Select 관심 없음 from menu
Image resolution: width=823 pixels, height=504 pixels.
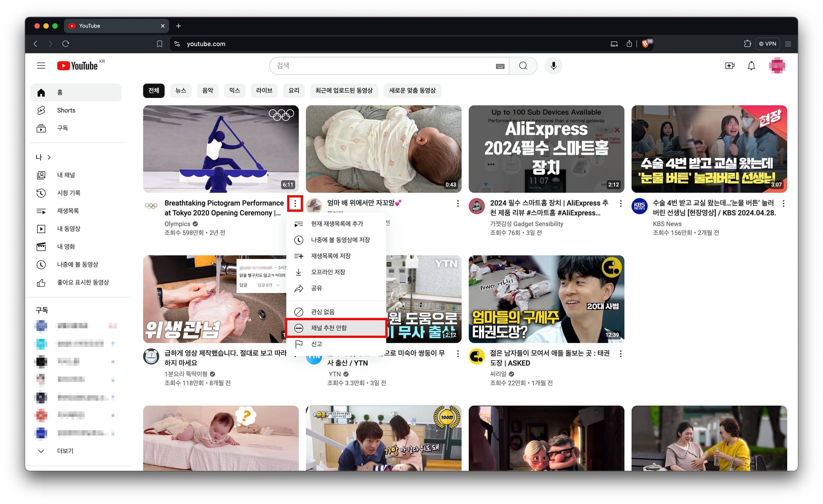tap(336, 312)
